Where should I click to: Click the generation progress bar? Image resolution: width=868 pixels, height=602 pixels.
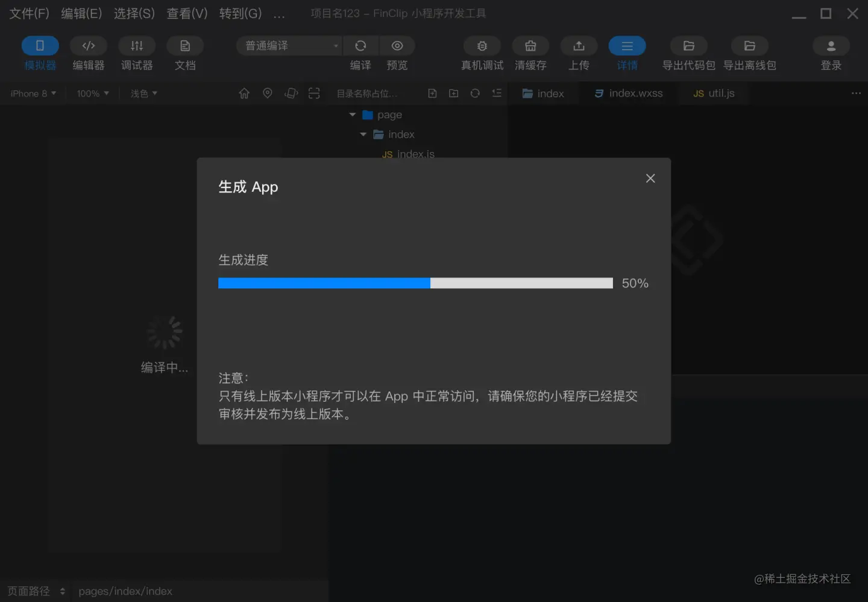pyautogui.click(x=415, y=284)
